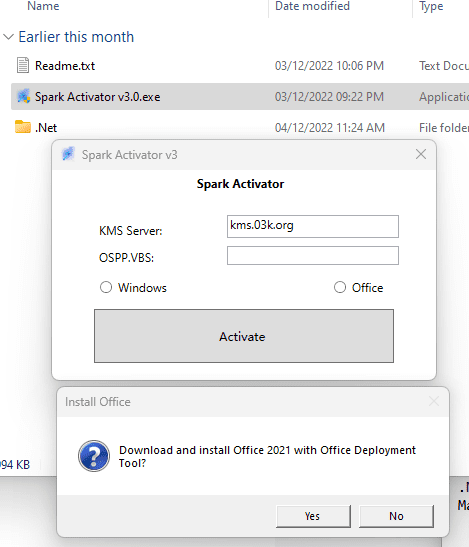Click the OSPP.VBS text field
This screenshot has height=547, width=469.
pos(313,255)
